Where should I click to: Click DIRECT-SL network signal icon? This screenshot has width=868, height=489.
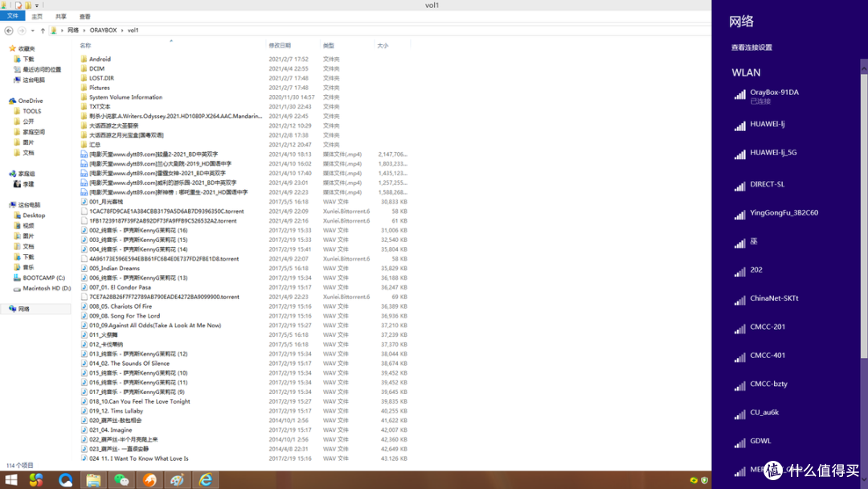click(x=740, y=187)
